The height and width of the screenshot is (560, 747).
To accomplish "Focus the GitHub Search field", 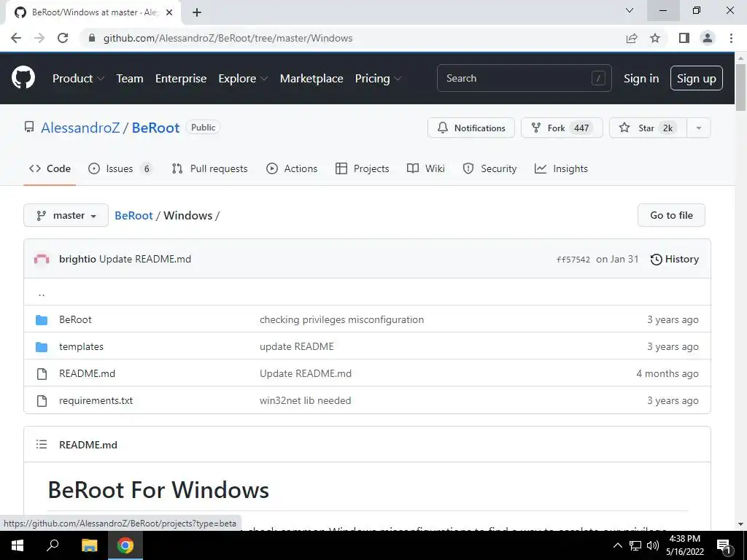I will (x=524, y=78).
